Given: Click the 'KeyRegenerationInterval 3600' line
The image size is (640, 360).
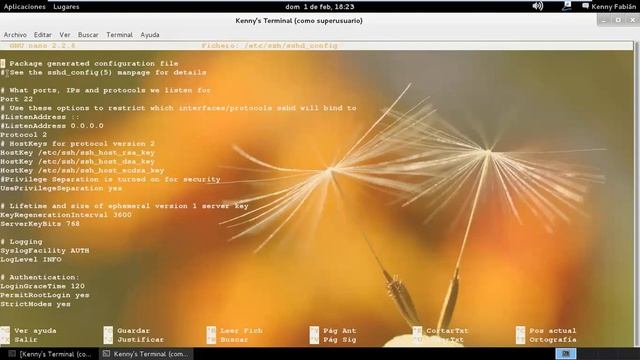Looking at the screenshot, I should pyautogui.click(x=66, y=215).
